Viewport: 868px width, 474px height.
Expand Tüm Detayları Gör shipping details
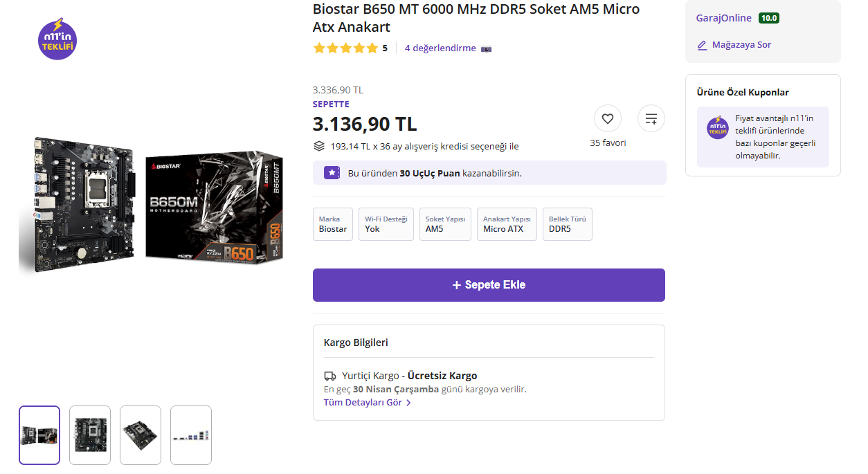pos(368,403)
